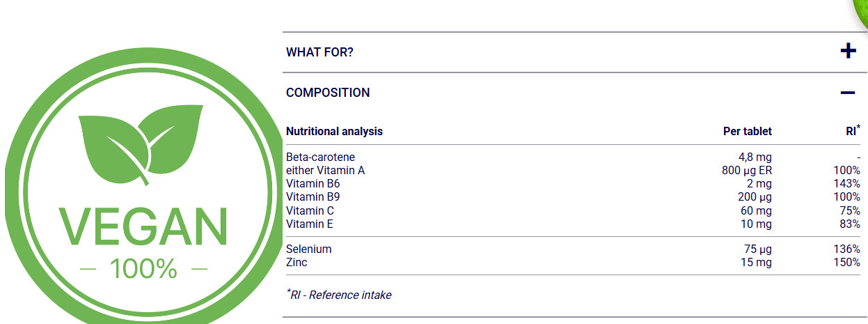Click the COMPOSITION accordion heading
This screenshot has width=868, height=324.
pos(328,93)
